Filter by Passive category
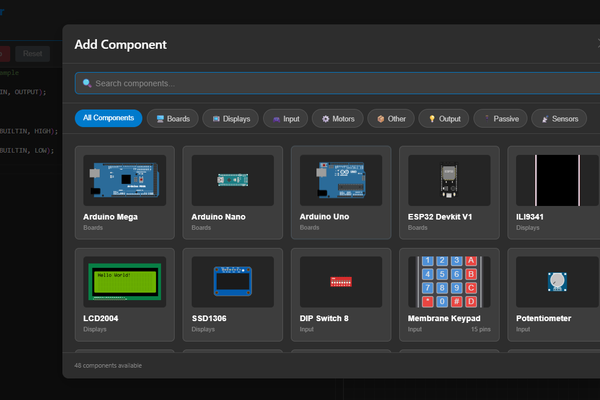The image size is (600, 400). (501, 119)
